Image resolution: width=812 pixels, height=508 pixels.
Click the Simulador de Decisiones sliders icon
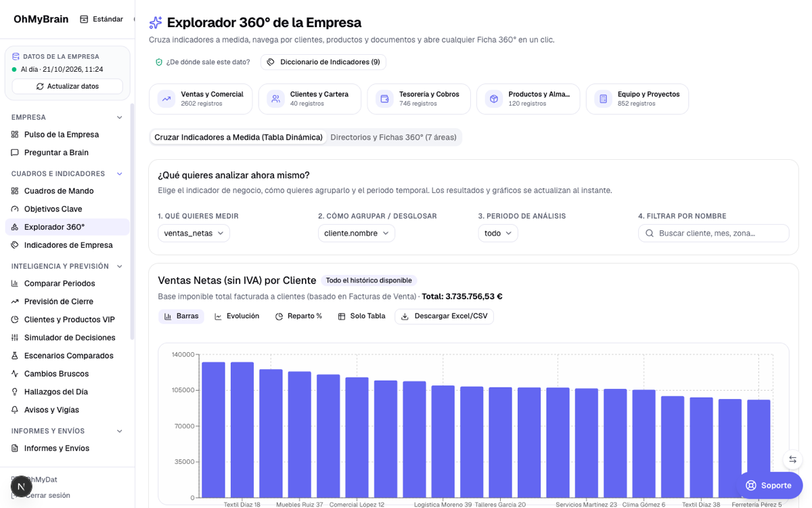click(x=15, y=338)
